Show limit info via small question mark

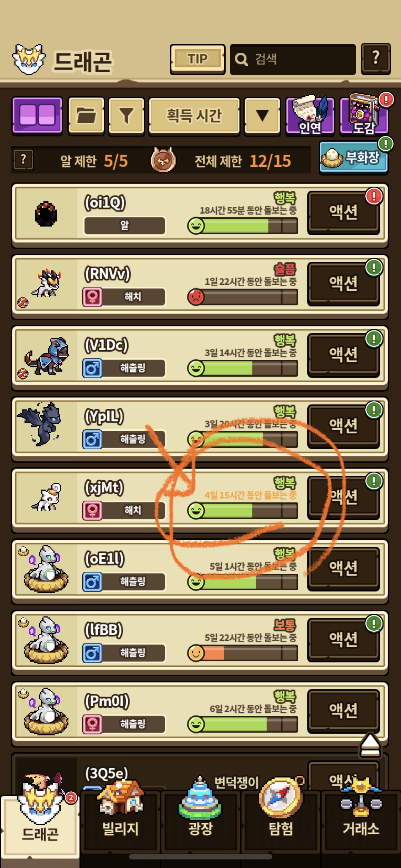tap(24, 159)
